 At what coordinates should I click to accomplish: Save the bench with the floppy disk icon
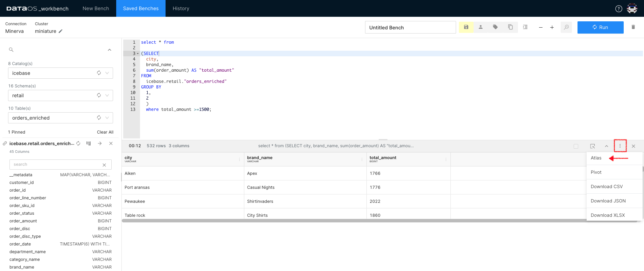[466, 27]
